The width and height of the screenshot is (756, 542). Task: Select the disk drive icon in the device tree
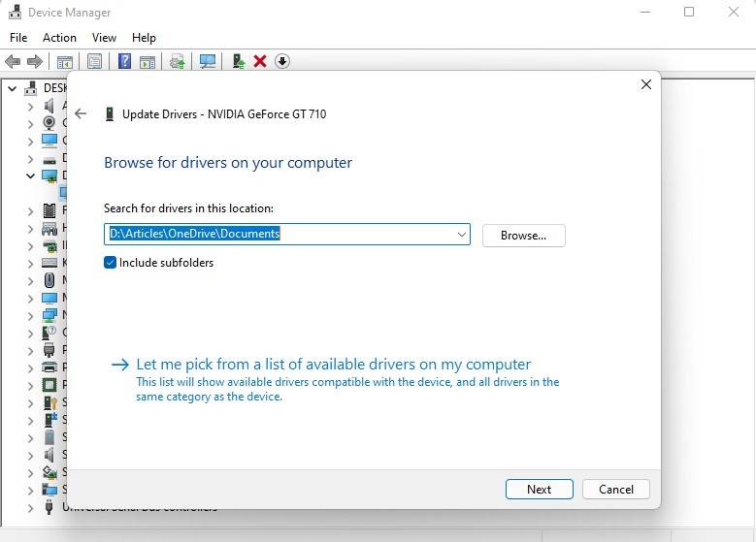(x=49, y=159)
